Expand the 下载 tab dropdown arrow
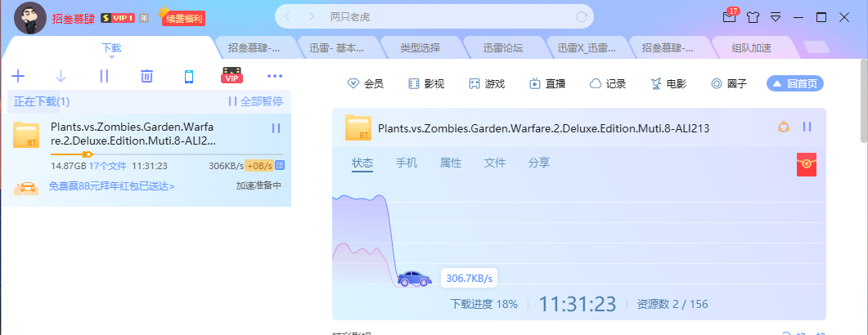The height and width of the screenshot is (335, 868). (112, 56)
